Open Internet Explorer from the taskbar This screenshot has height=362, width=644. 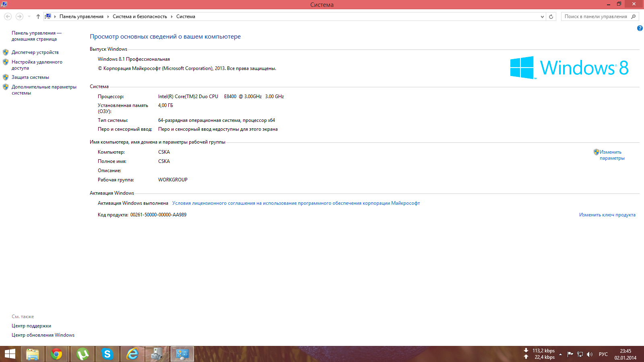(x=132, y=354)
